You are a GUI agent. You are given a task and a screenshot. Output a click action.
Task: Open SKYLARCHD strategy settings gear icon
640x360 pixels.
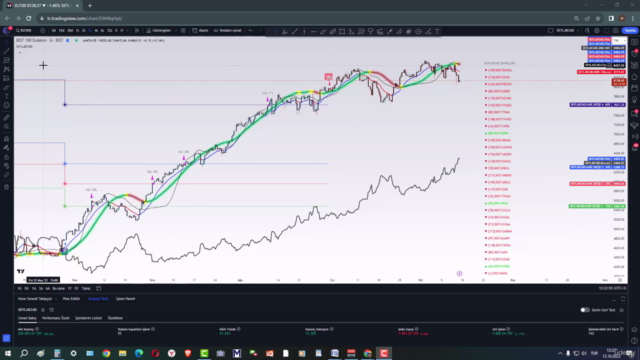43,310
